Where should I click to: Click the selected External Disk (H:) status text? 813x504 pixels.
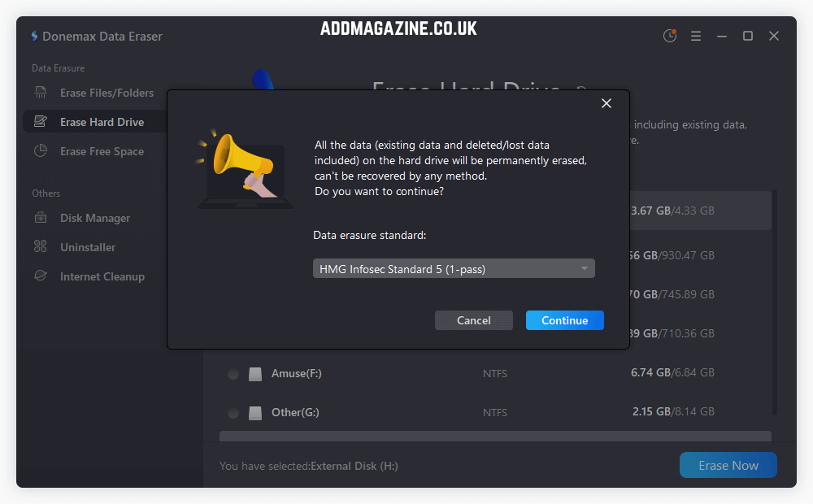coord(308,466)
